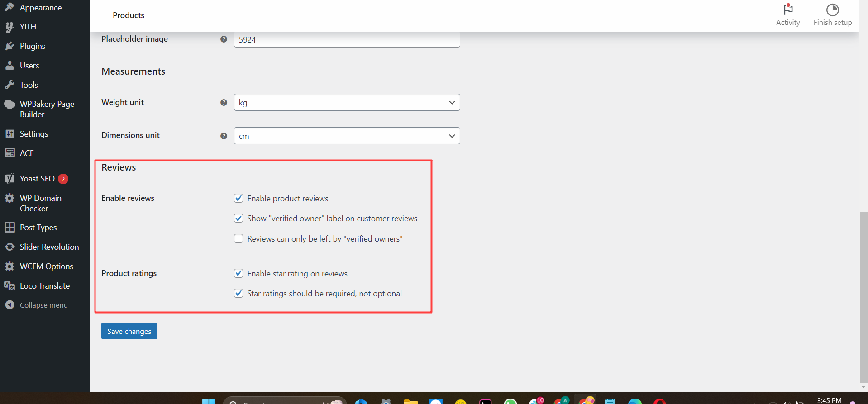This screenshot has height=404, width=868.
Task: Open ACF menu item text
Action: [27, 153]
